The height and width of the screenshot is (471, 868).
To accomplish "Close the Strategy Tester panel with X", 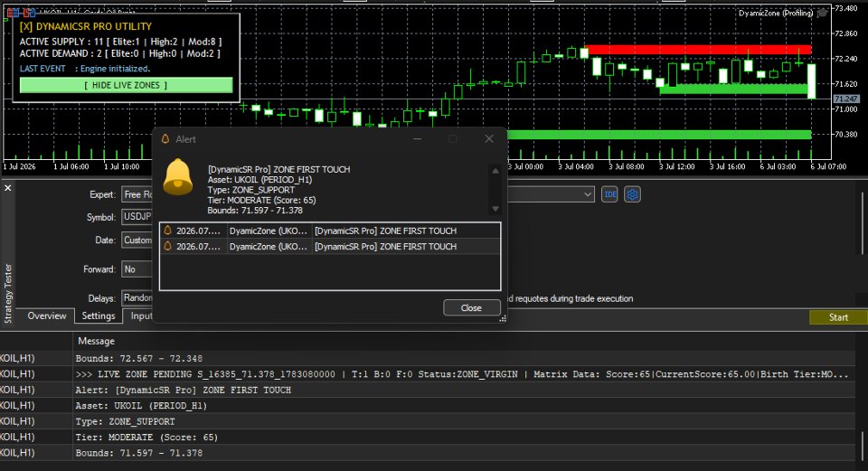I will pos(8,188).
